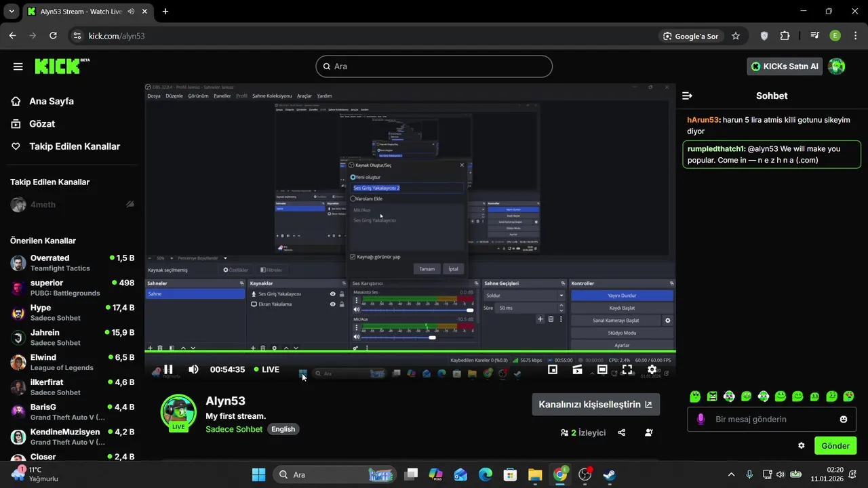
Task: Open the Windows taskbar volume control
Action: [780, 474]
